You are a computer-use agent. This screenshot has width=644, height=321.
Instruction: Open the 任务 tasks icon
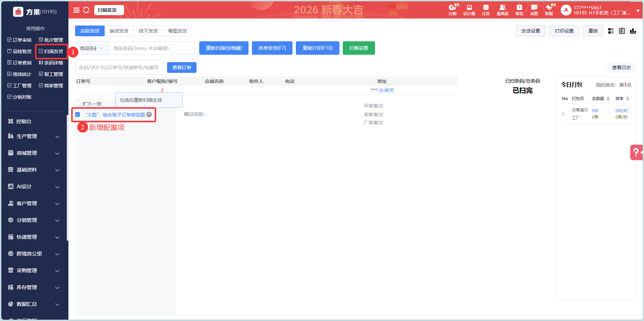point(486,10)
